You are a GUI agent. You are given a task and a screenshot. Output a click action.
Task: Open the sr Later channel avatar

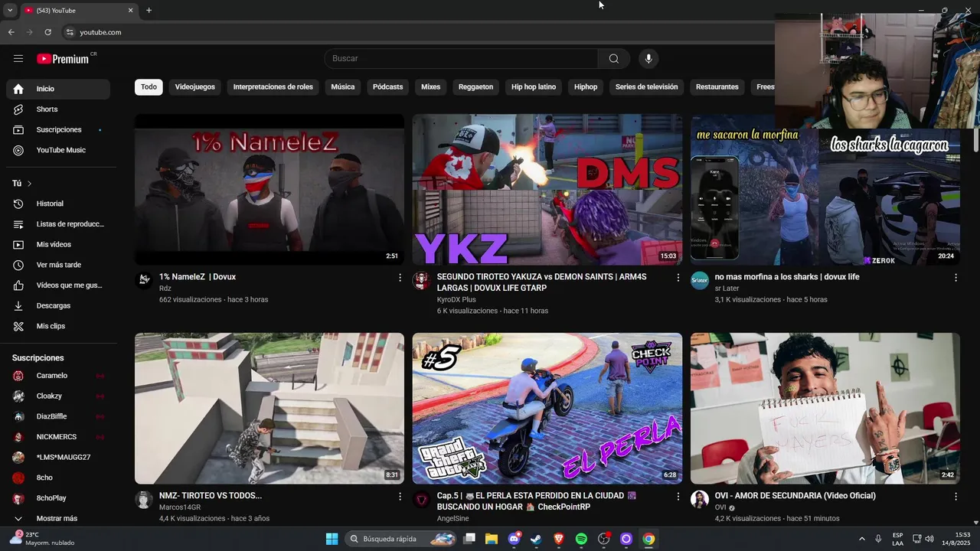(700, 280)
